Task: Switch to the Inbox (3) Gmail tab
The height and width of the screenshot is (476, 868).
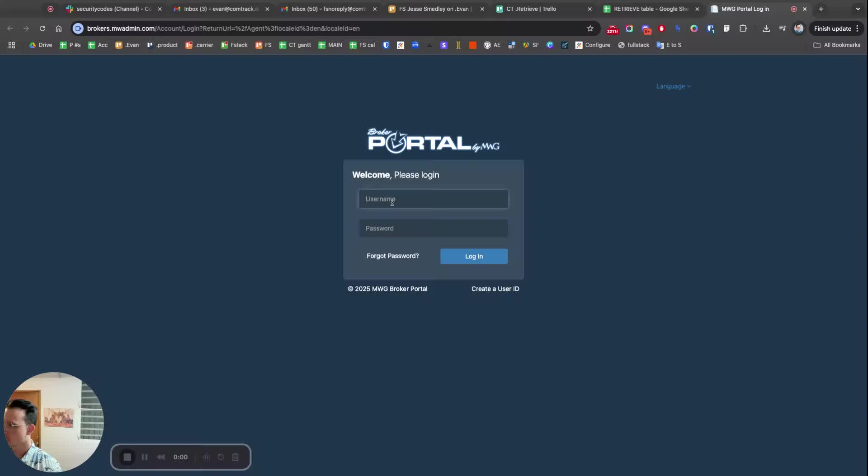Action: point(222,9)
